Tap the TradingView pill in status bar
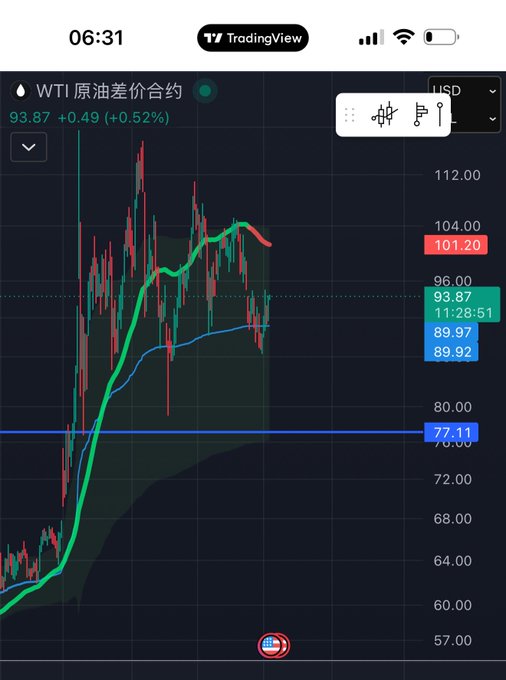 pos(253,38)
